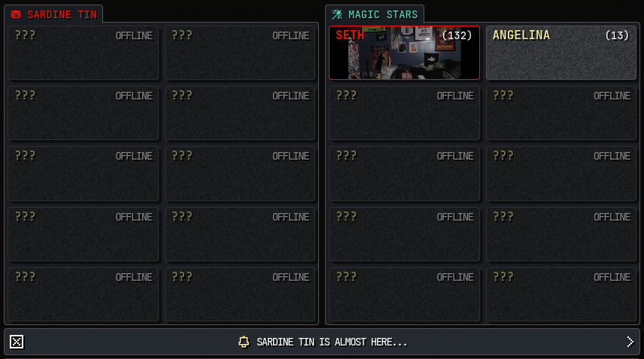The image size is (644, 359).
Task: Switch to the Magic Stars tab
Action: tap(375, 15)
